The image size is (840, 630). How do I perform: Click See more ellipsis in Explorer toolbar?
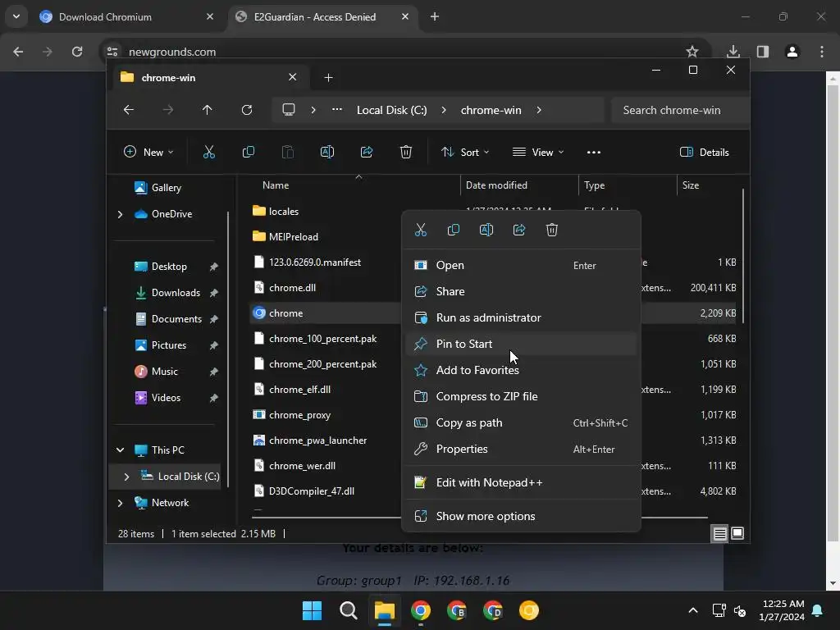coord(594,152)
